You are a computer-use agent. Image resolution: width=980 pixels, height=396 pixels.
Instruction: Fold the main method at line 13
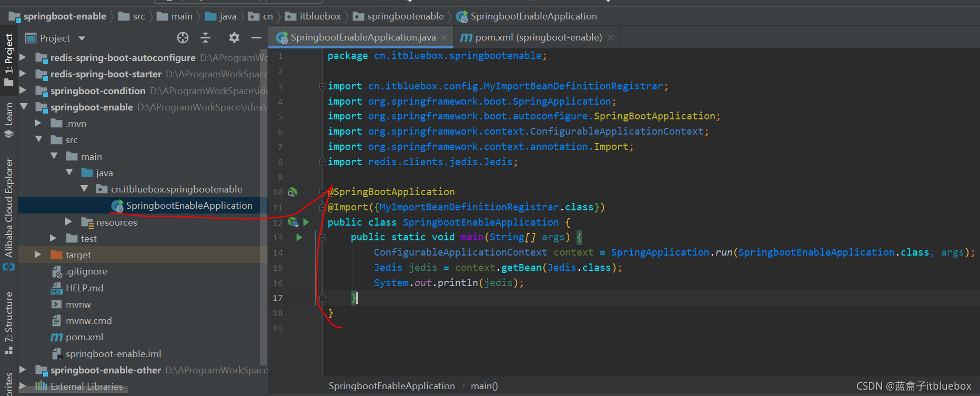tap(322, 238)
